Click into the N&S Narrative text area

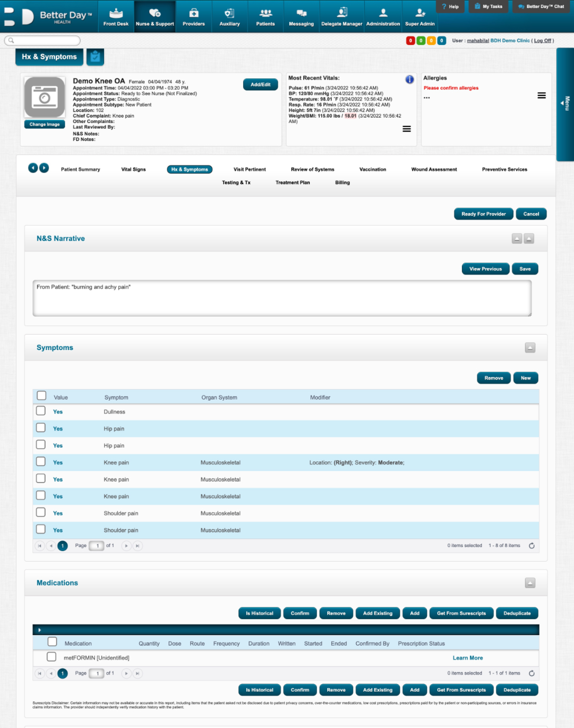click(282, 298)
